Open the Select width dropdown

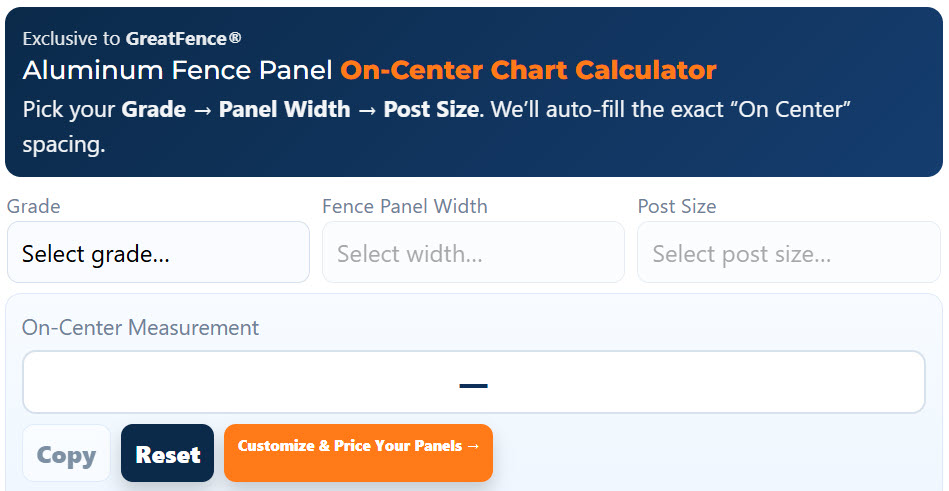[x=473, y=253]
